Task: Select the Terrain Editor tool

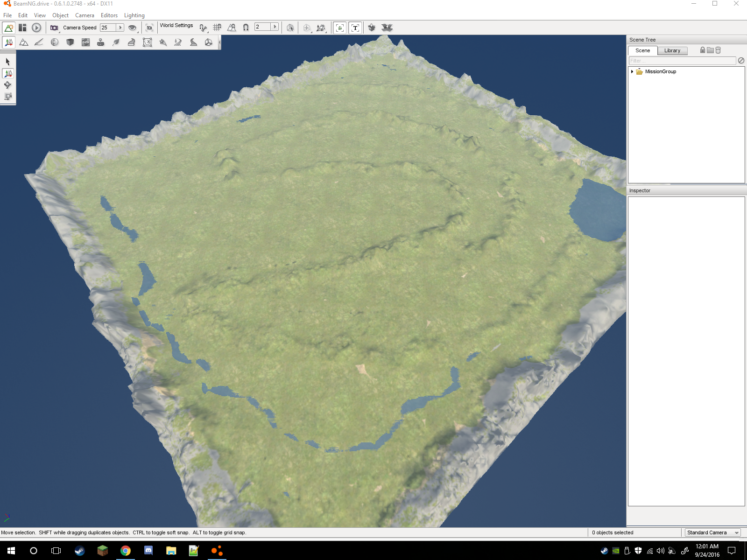Action: [24, 42]
